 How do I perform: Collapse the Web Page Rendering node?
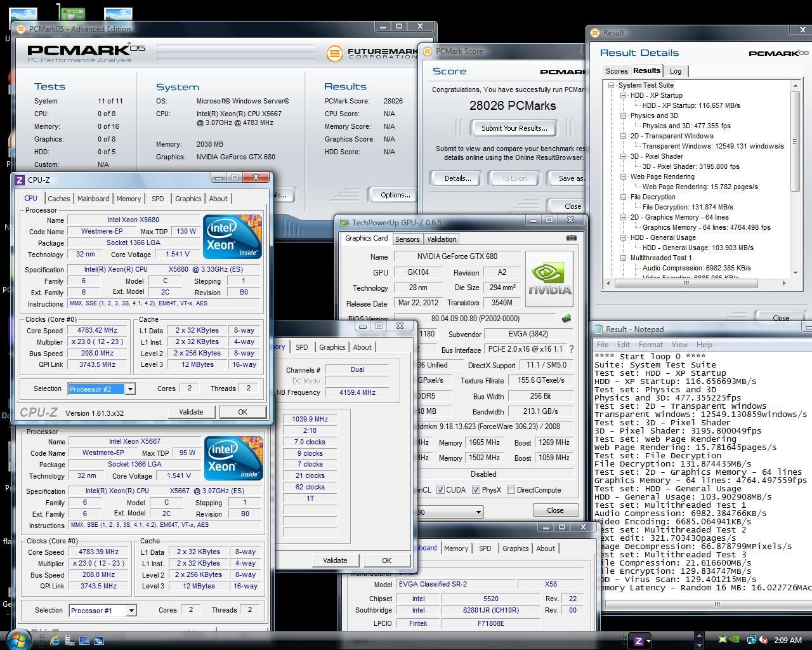click(x=624, y=176)
